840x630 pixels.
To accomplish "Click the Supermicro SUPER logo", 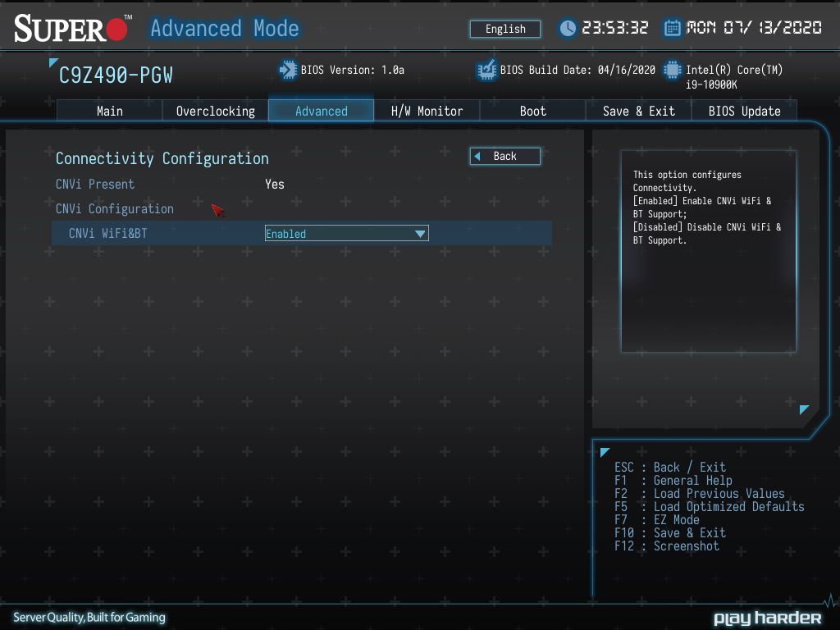I will point(72,29).
